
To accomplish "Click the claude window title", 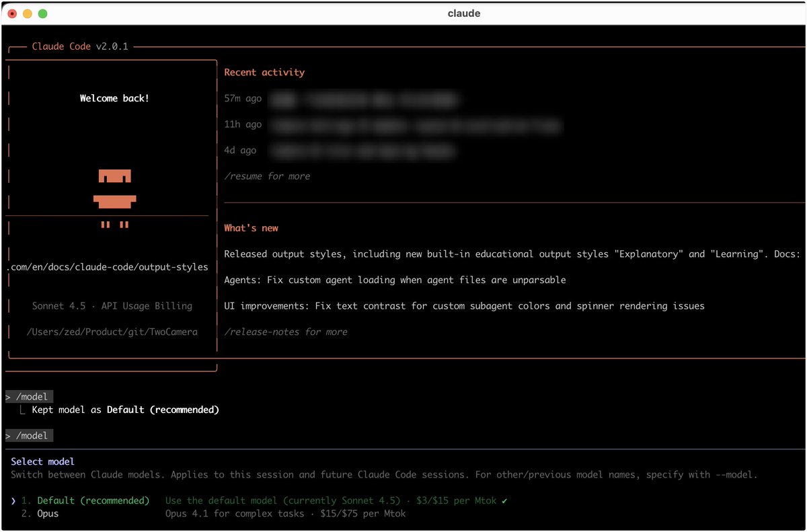I will 464,13.
